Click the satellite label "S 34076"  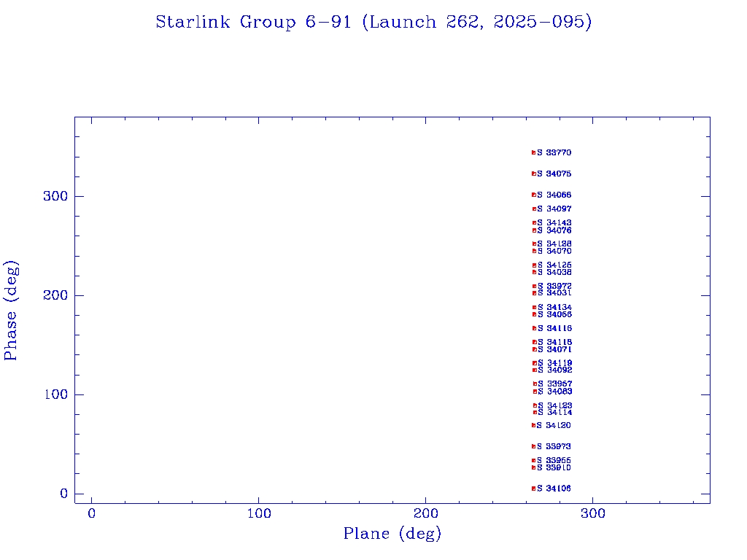pyautogui.click(x=554, y=230)
